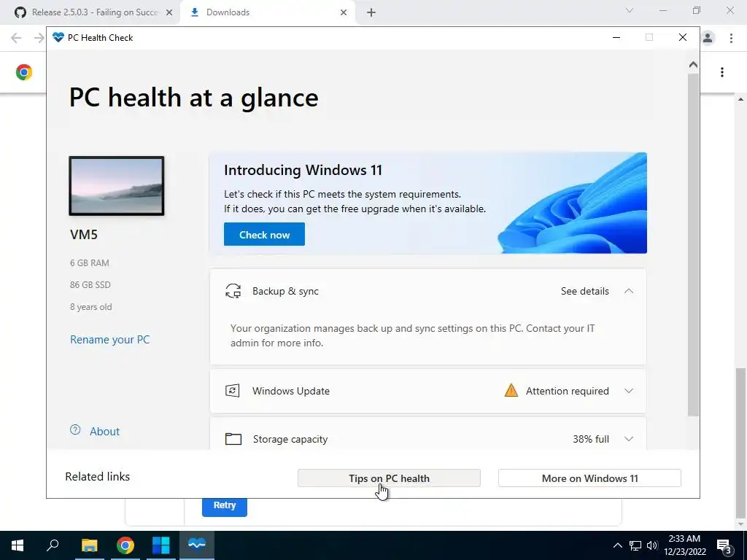Open a new Chrome tab with plus
The width and height of the screenshot is (747, 560).
371,12
